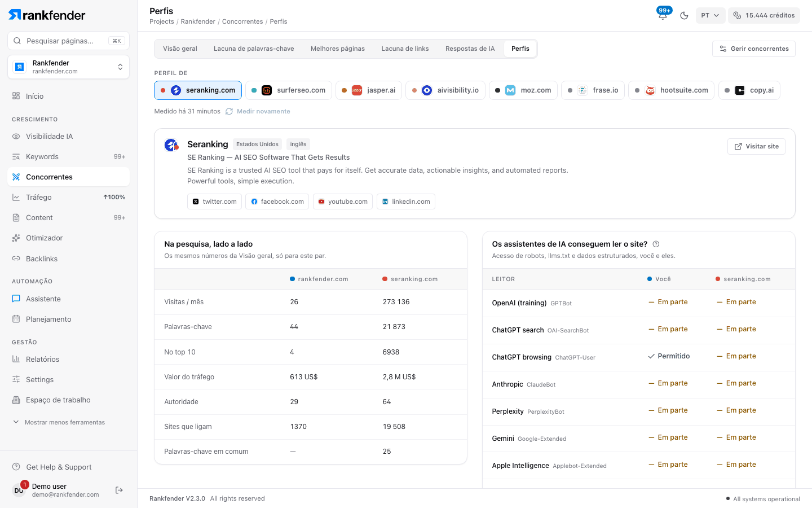Open the Otimizador tool
Image resolution: width=812 pixels, height=508 pixels.
[x=68, y=238]
